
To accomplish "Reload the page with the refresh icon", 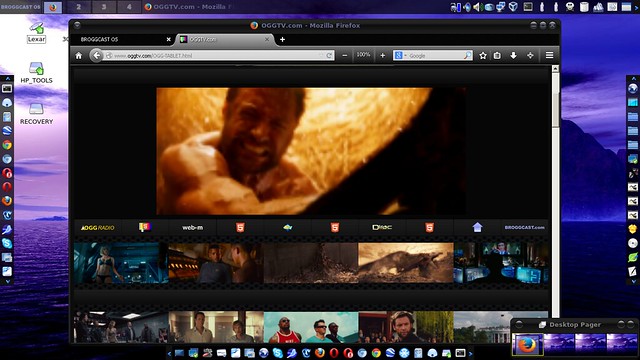I will tap(329, 56).
